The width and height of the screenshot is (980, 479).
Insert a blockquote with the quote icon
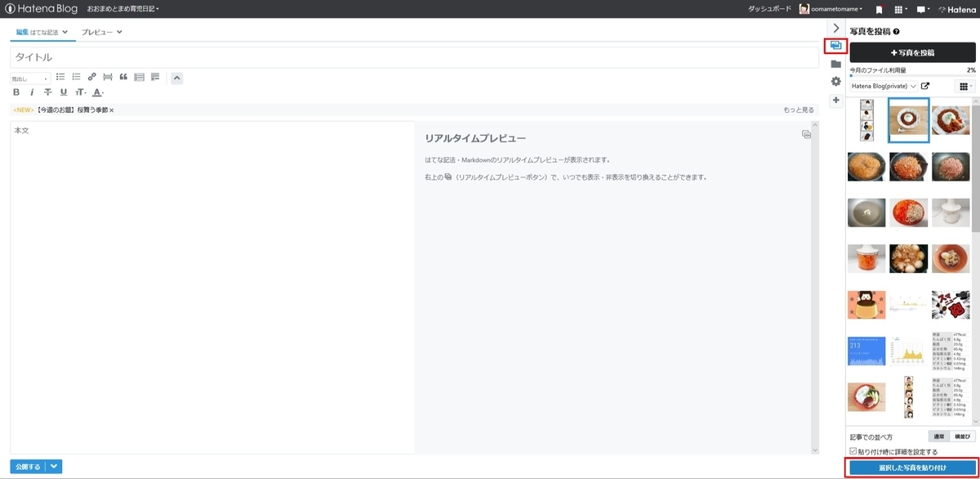pyautogui.click(x=122, y=77)
